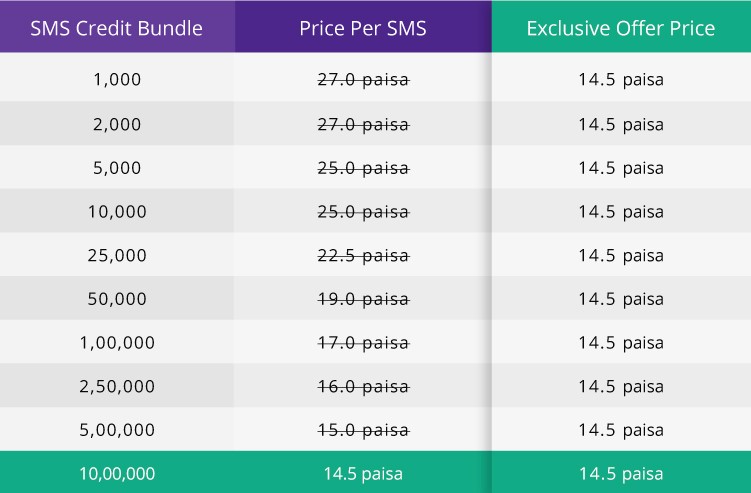This screenshot has width=751, height=493.
Task: Click the SMS Credit Bundle column header
Action: 116,28
